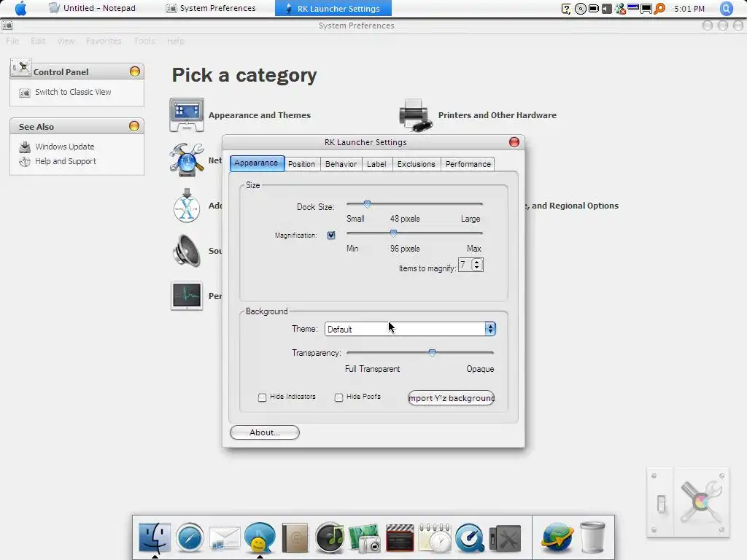Collapse the Control Panel sidebar section
The width and height of the screenshot is (747, 560).
pos(135,71)
